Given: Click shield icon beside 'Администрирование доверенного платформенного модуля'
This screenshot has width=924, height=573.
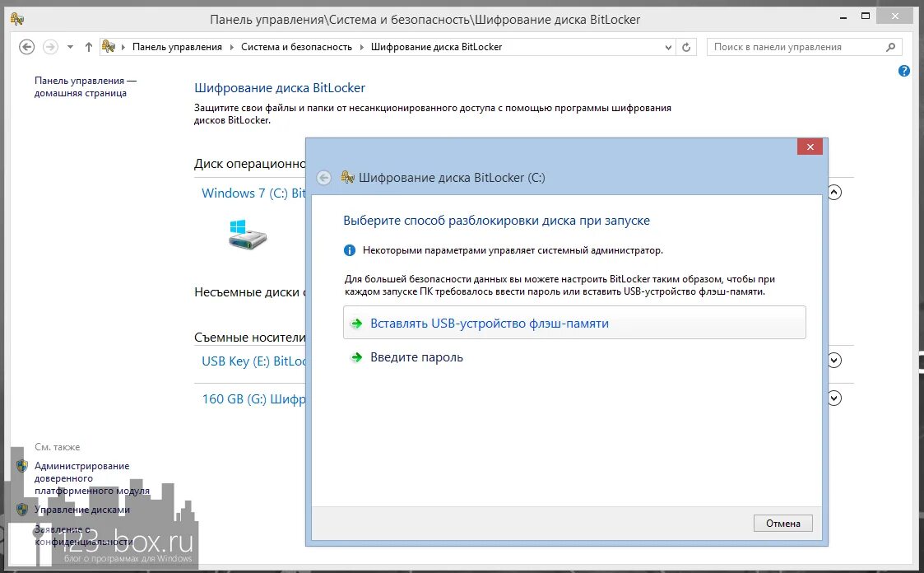Looking at the screenshot, I should [x=22, y=466].
